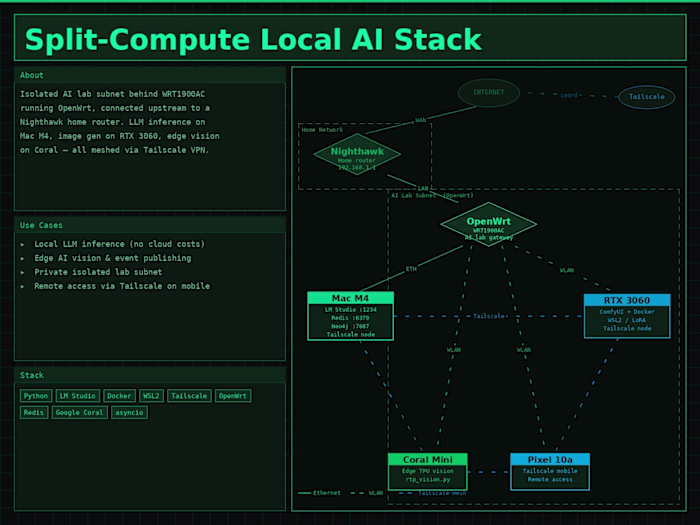Image resolution: width=700 pixels, height=525 pixels.
Task: Click the WSL2 stack tag
Action: [151, 396]
